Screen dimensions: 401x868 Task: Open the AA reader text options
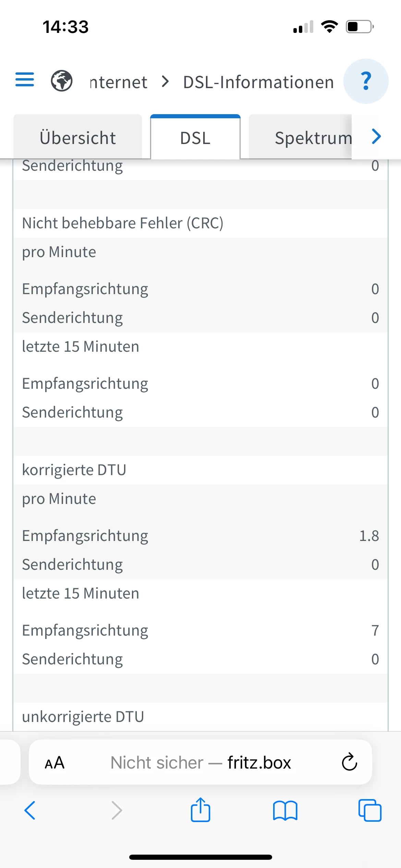(55, 763)
